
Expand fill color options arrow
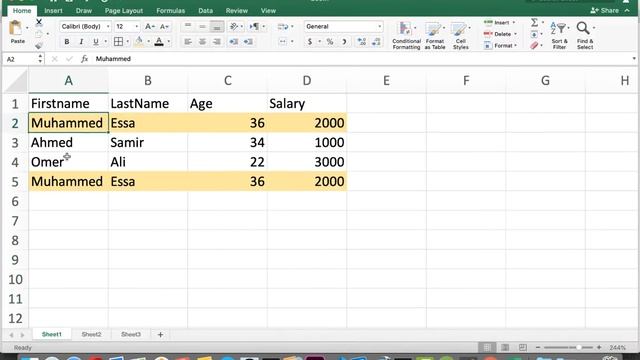[x=148, y=42]
